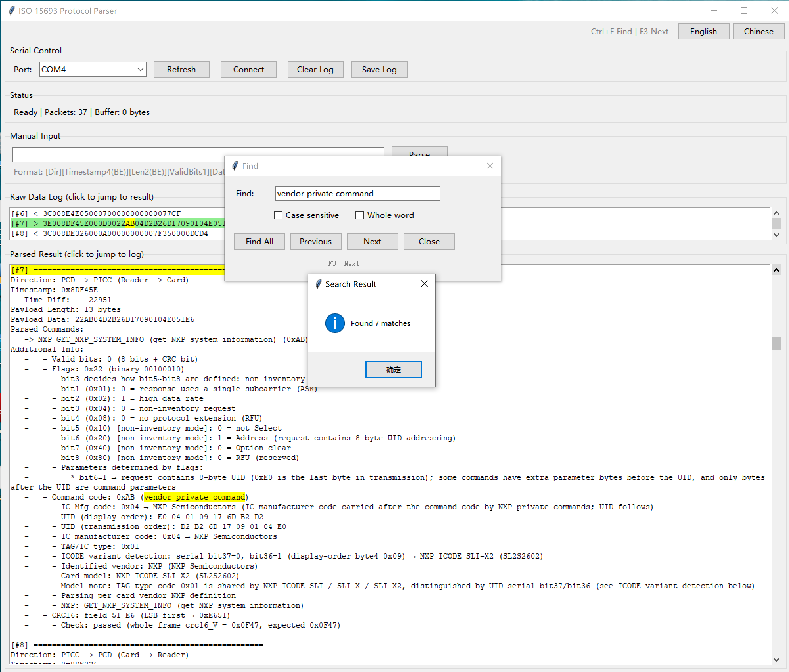Image resolution: width=789 pixels, height=672 pixels.
Task: Click the [#8] separator header in Parsed Result
Action: pos(137,645)
